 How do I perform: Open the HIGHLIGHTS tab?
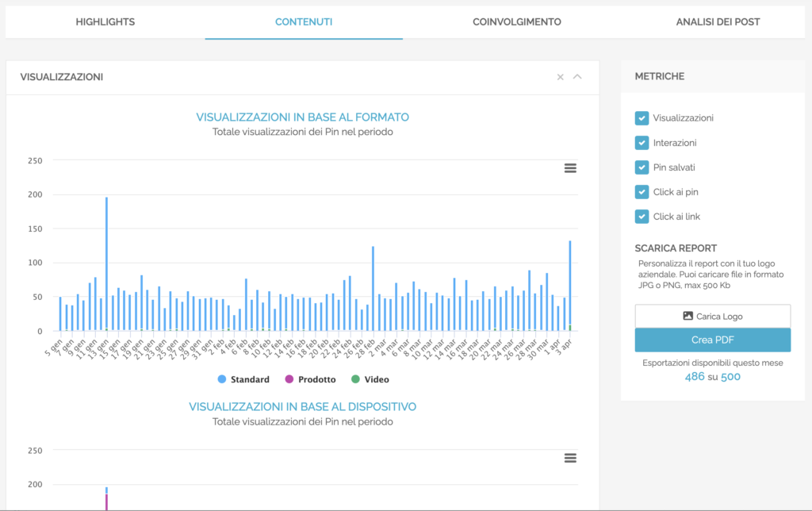point(105,21)
